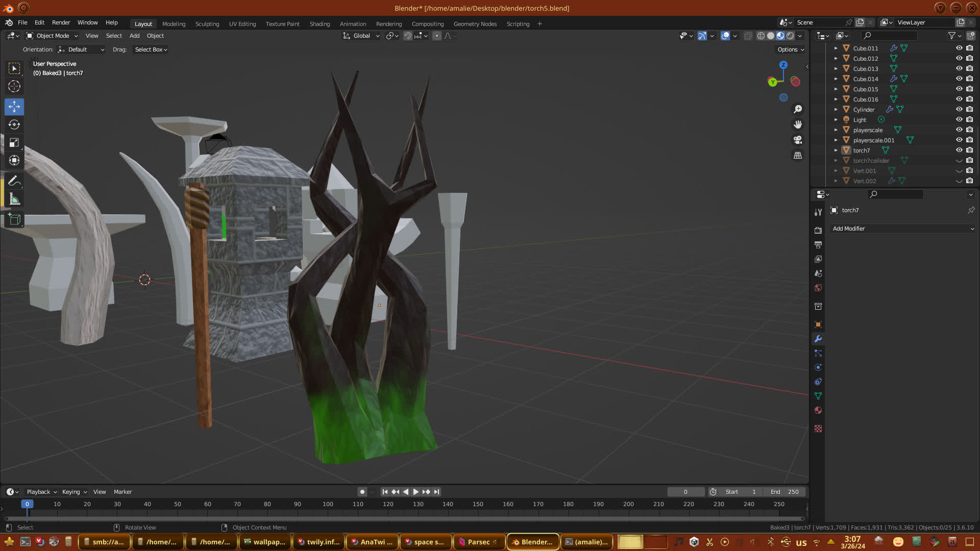This screenshot has height=551, width=980.
Task: Toggle visibility of the Light object
Action: (x=959, y=119)
